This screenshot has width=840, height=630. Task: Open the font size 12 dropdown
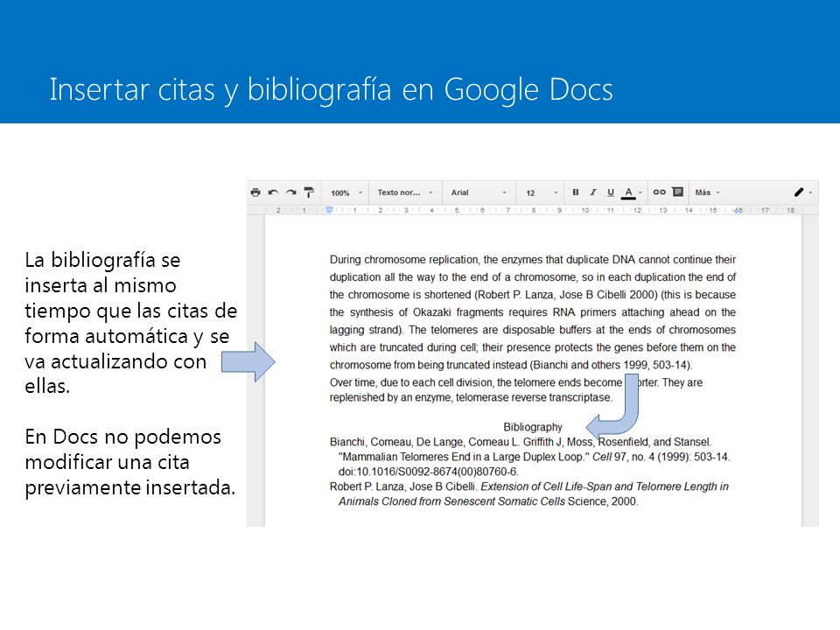point(542,192)
